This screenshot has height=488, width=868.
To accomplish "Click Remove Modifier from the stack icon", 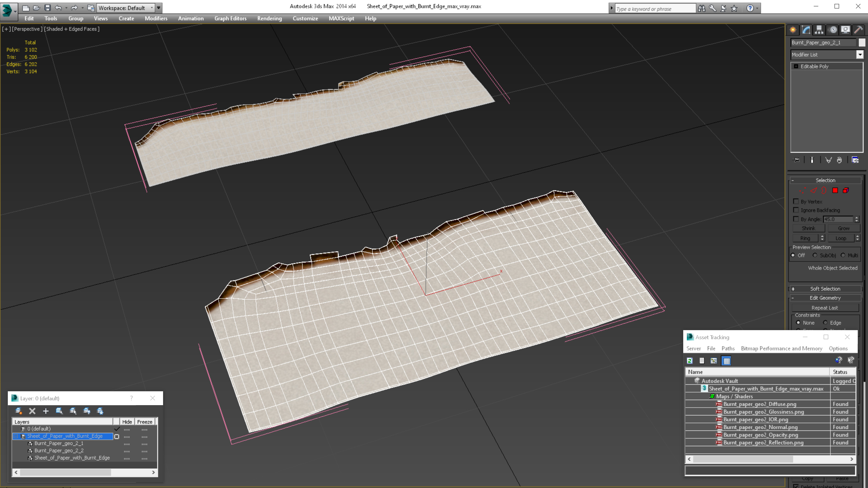I will (x=839, y=160).
